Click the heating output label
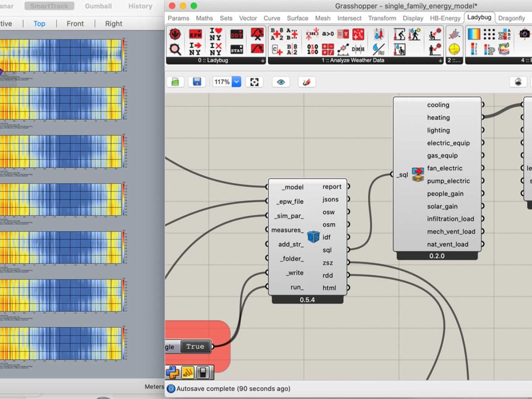 pyautogui.click(x=438, y=117)
